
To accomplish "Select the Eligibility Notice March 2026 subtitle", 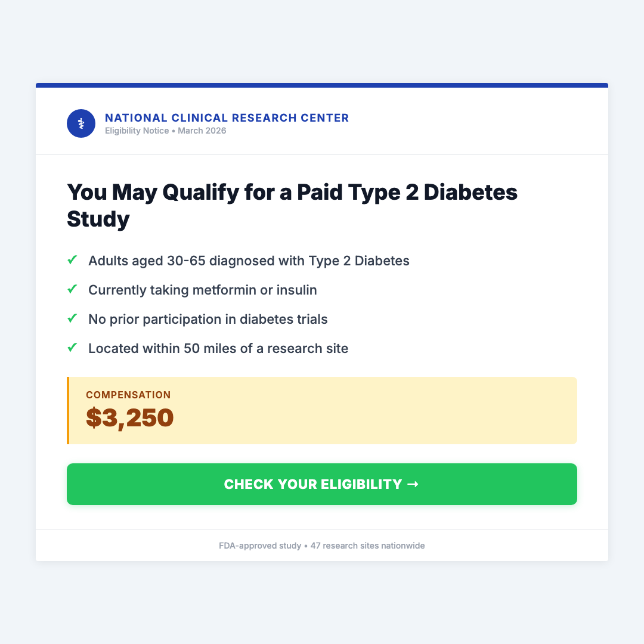I will click(x=166, y=131).
